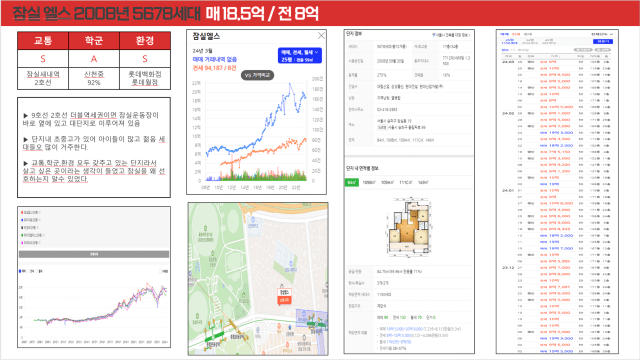
Task: Click the 단지 내 면적별 정보 heading
Action: pos(362,168)
